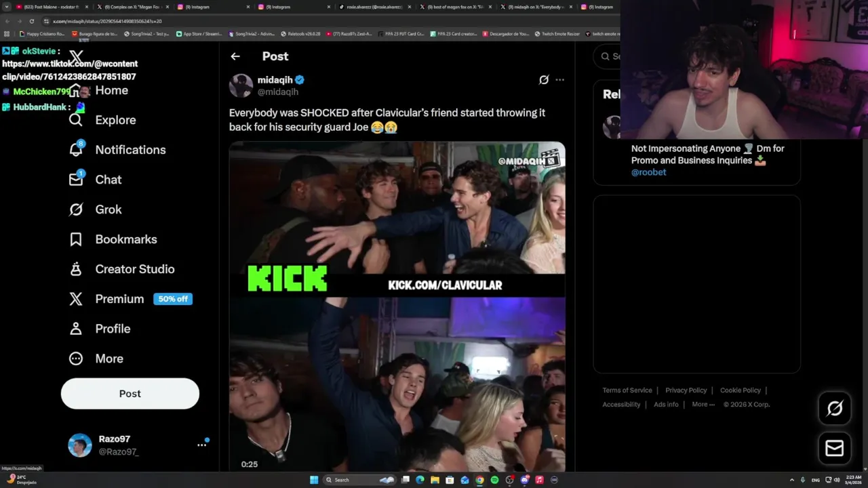Click the 50% off Premium badge
This screenshot has height=488, width=868.
coord(173,299)
